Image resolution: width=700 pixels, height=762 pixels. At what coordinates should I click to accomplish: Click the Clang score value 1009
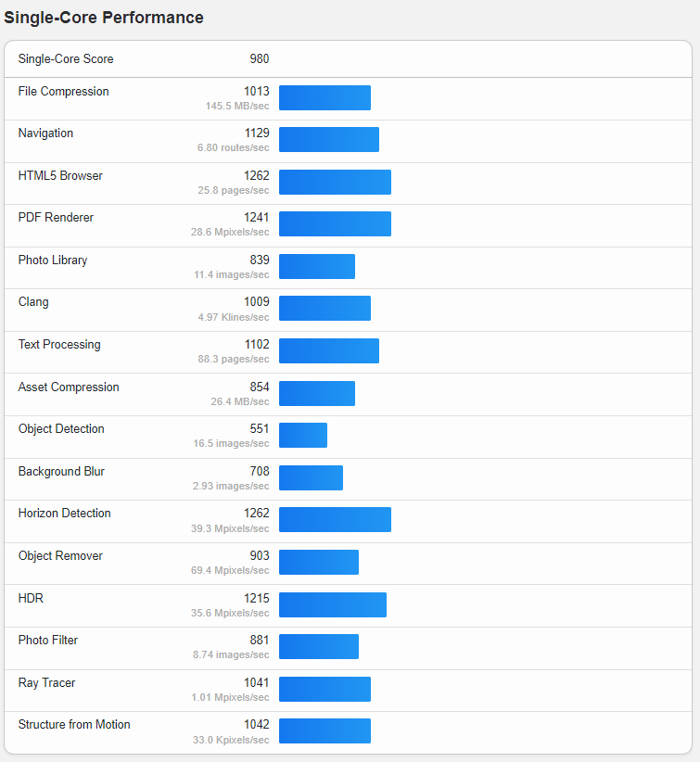[257, 302]
